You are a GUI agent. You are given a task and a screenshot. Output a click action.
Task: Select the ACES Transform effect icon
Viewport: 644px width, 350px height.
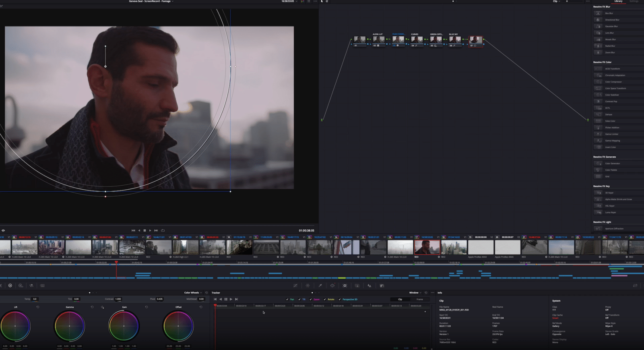[598, 69]
